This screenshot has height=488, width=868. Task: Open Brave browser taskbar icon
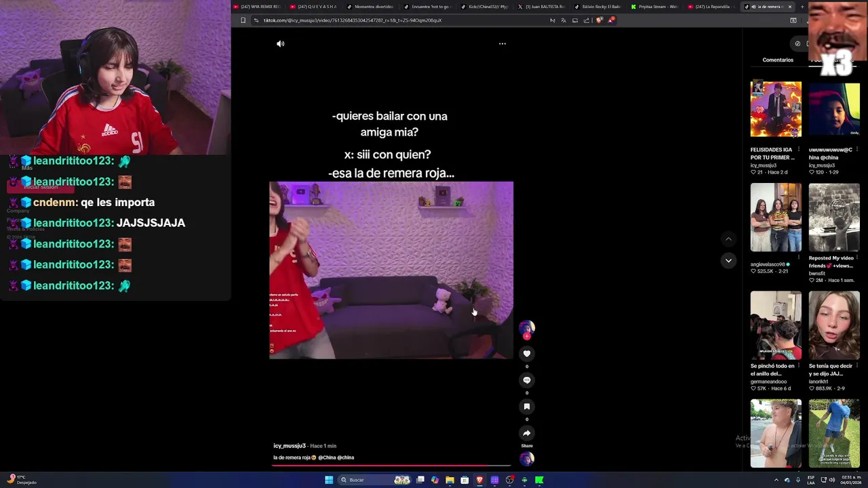(479, 480)
